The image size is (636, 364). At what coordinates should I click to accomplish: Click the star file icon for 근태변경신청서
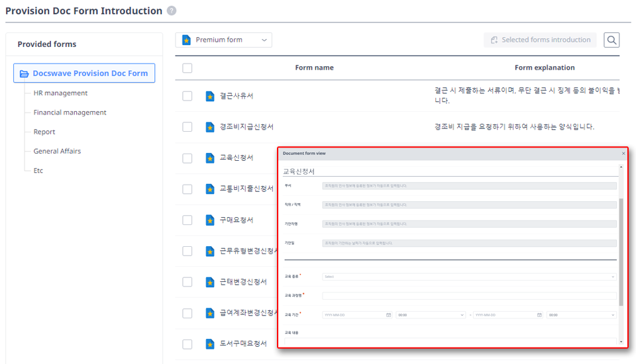point(210,282)
